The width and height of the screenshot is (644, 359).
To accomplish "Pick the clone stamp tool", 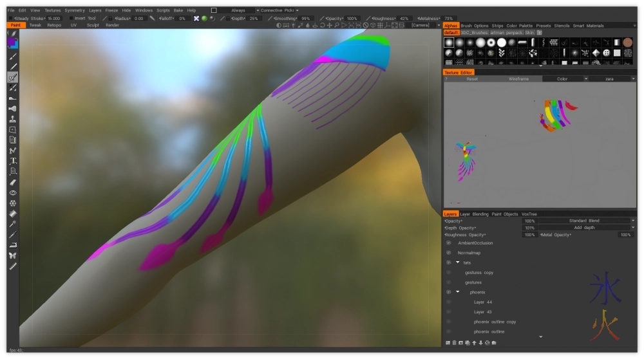I will [13, 119].
